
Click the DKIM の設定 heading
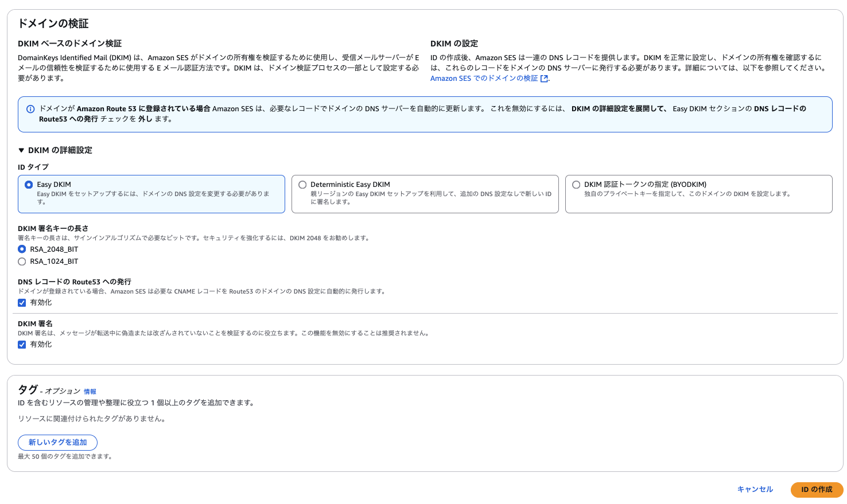click(454, 44)
